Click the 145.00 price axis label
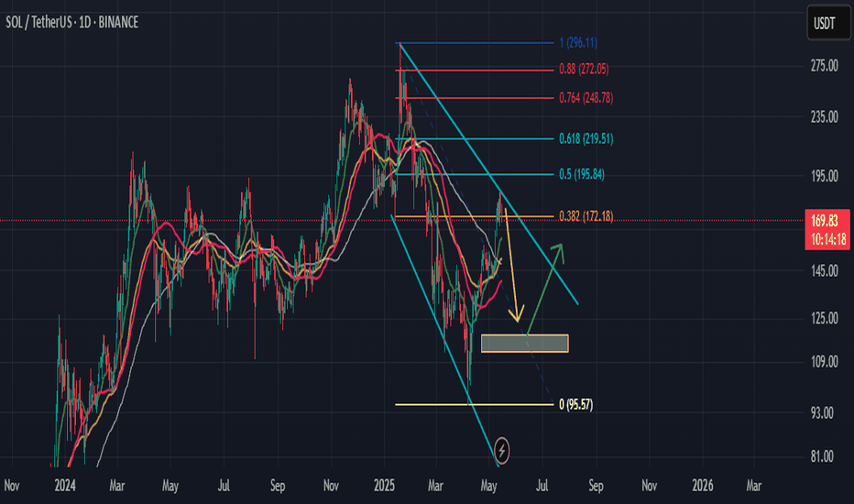Screen dimensions: 854x504 pos(824,271)
